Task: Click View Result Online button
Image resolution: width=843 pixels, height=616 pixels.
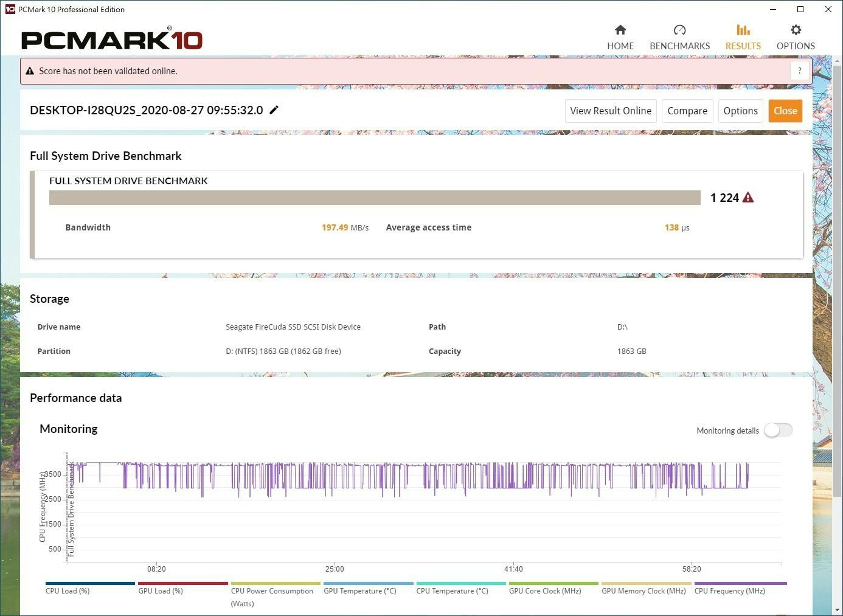Action: pos(611,111)
